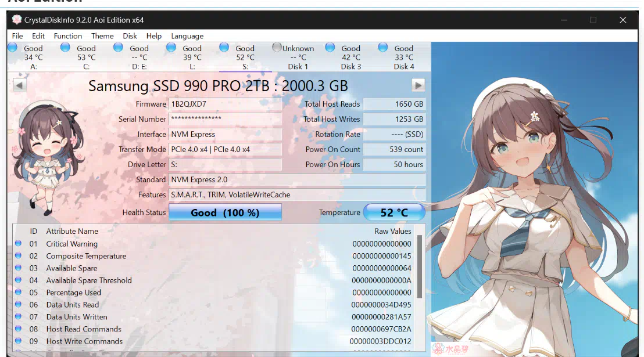The width and height of the screenshot is (644, 357).
Task: Click the Percentage Used status indicator
Action: coord(18,292)
